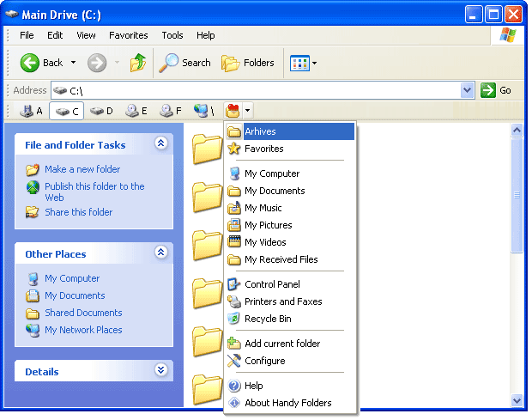532x420 pixels.
Task: Open Views dropdown arrow
Action: (315, 64)
